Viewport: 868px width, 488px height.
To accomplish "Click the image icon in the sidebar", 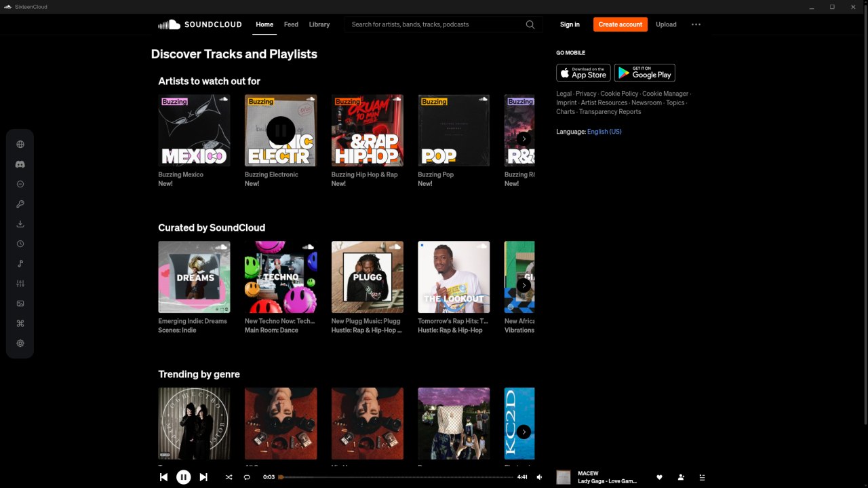I will (20, 303).
